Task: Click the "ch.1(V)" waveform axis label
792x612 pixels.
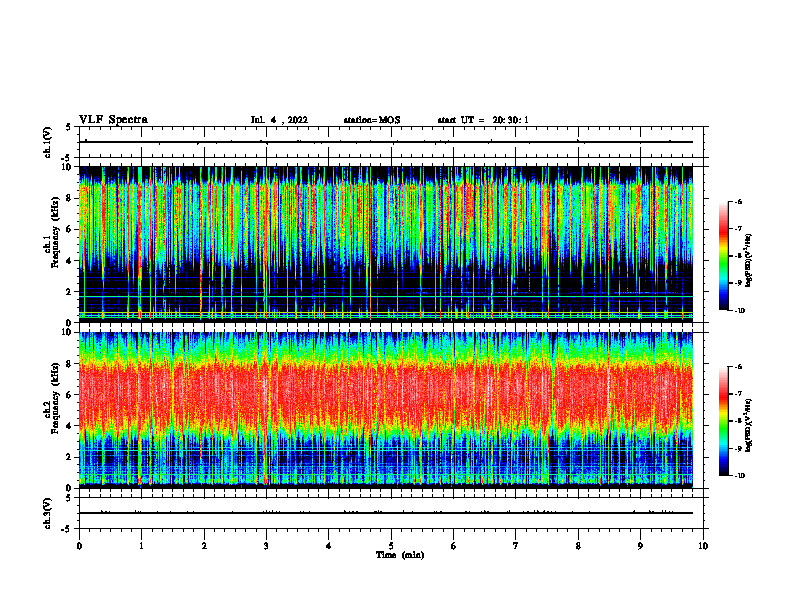Action: click(47, 142)
